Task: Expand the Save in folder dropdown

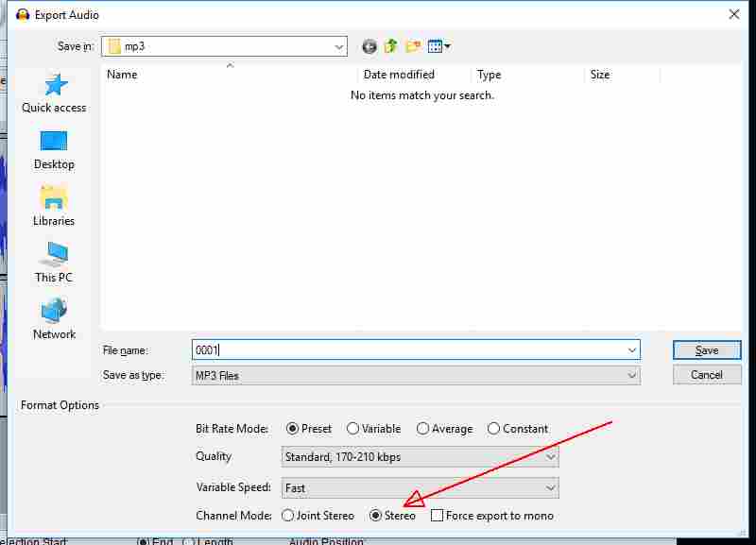Action: pyautogui.click(x=339, y=46)
